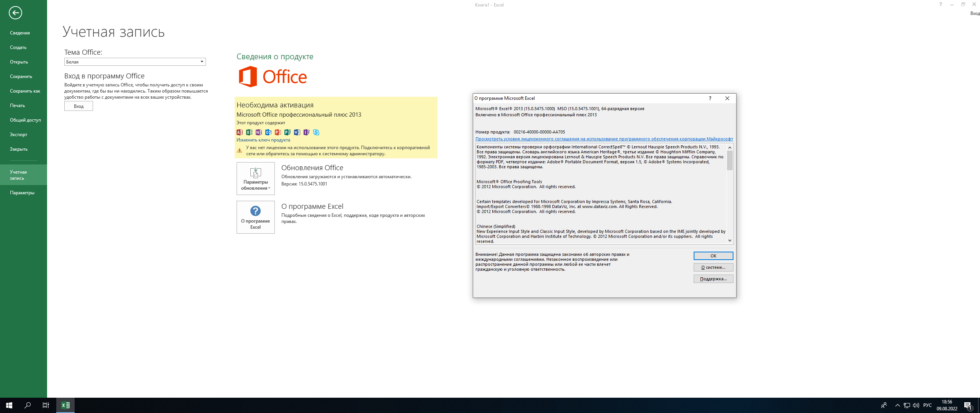Close the About Microsoft Excel dialog
The image size is (980, 413).
click(727, 98)
